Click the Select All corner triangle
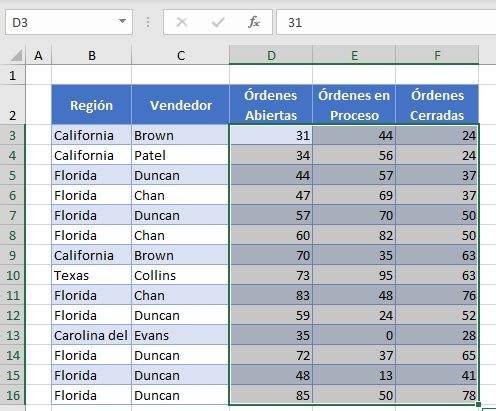 click(x=16, y=55)
